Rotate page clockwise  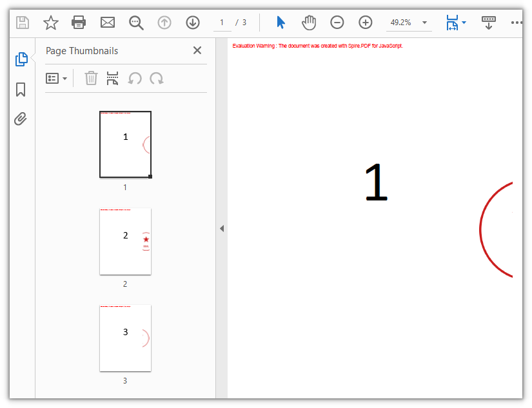[157, 79]
